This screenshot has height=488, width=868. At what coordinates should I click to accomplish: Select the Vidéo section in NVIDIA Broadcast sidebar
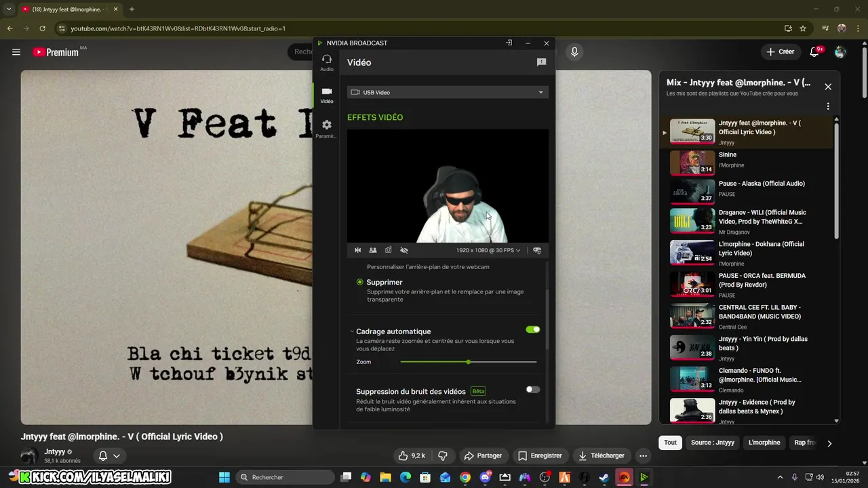(327, 95)
